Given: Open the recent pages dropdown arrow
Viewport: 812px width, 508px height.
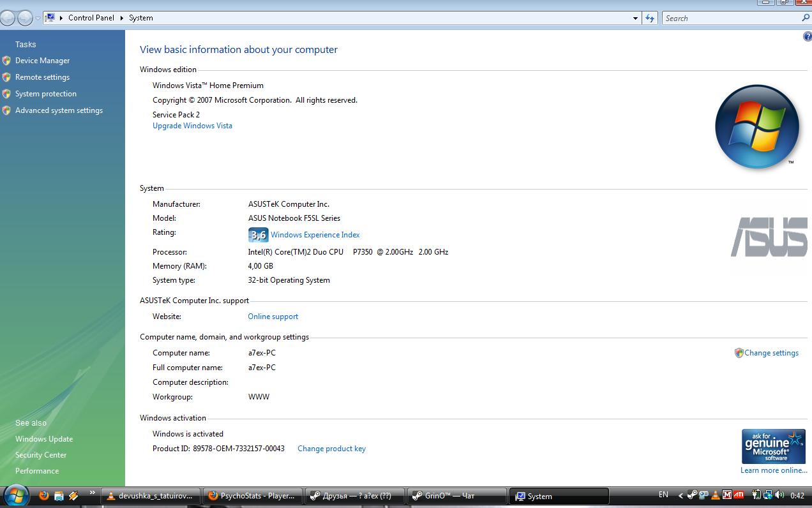Looking at the screenshot, I should pos(38,19).
